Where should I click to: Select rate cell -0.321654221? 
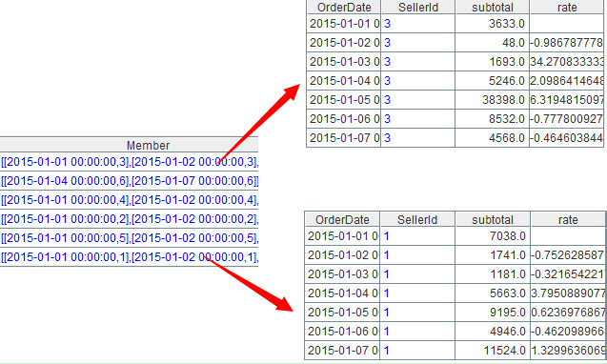tap(568, 274)
